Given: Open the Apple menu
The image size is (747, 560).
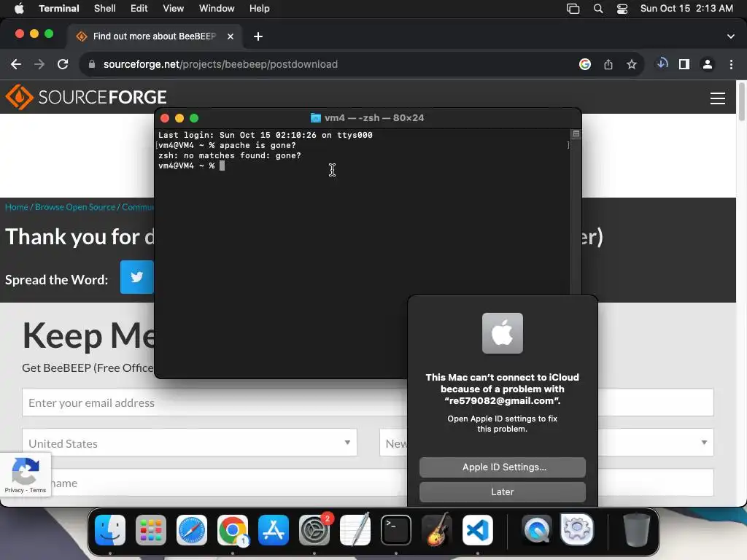Looking at the screenshot, I should [x=19, y=8].
